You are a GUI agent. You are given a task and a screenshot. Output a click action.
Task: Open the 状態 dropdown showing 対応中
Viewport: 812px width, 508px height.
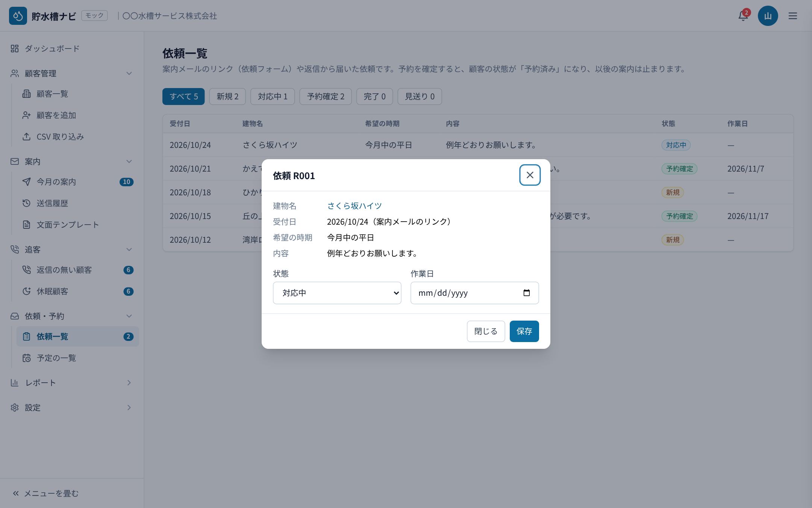(x=337, y=293)
